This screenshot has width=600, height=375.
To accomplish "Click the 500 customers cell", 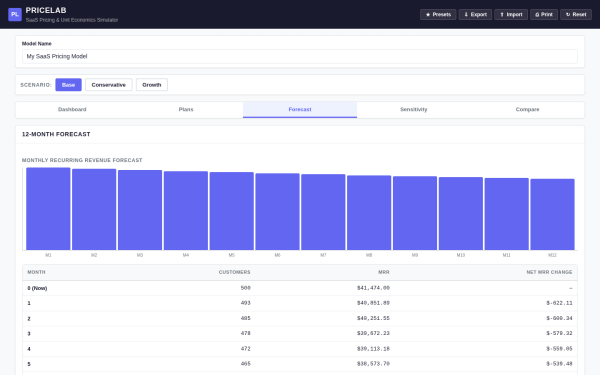I will (246, 288).
